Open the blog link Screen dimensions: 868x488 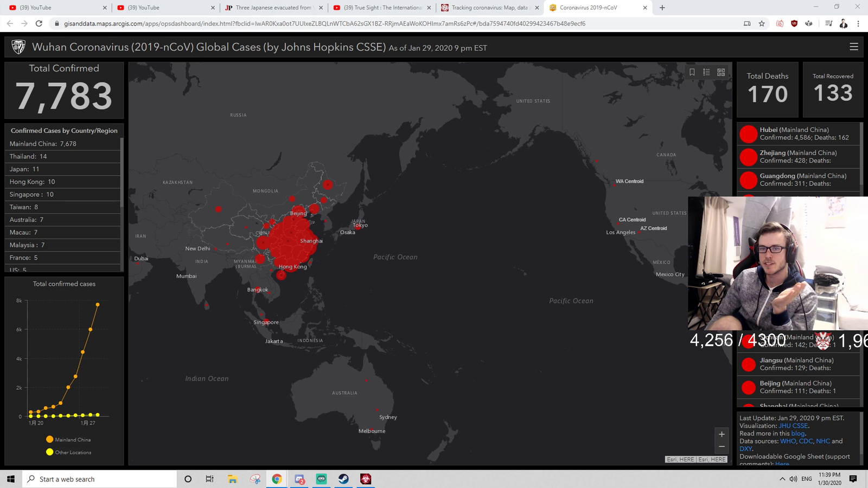[x=797, y=433]
